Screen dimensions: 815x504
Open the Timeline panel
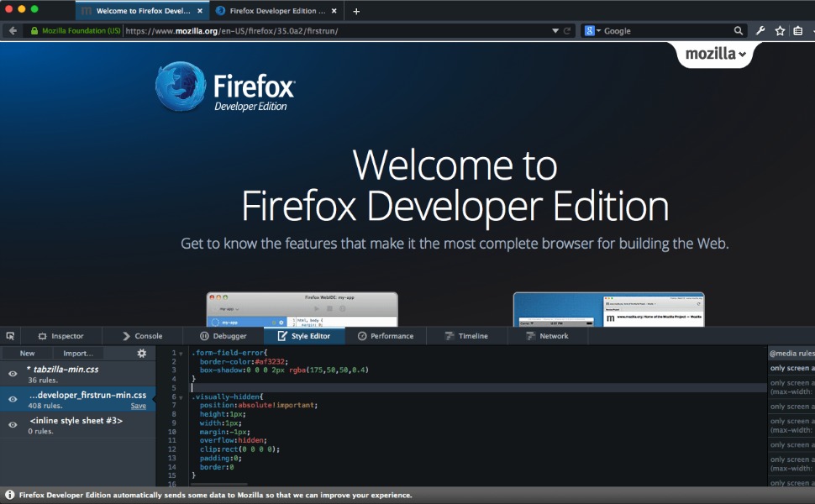pyautogui.click(x=467, y=336)
